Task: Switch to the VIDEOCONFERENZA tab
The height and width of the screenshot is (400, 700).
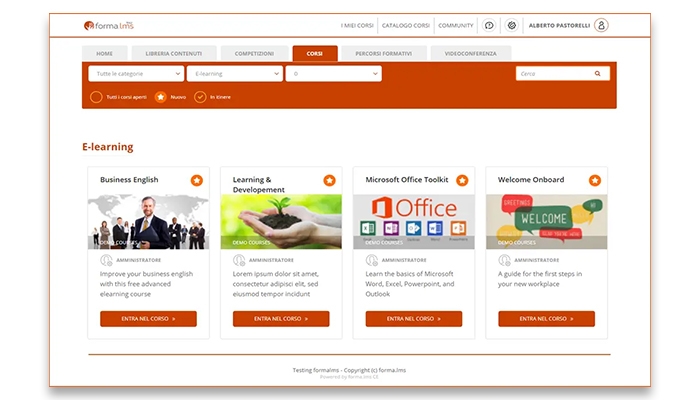Action: point(471,54)
